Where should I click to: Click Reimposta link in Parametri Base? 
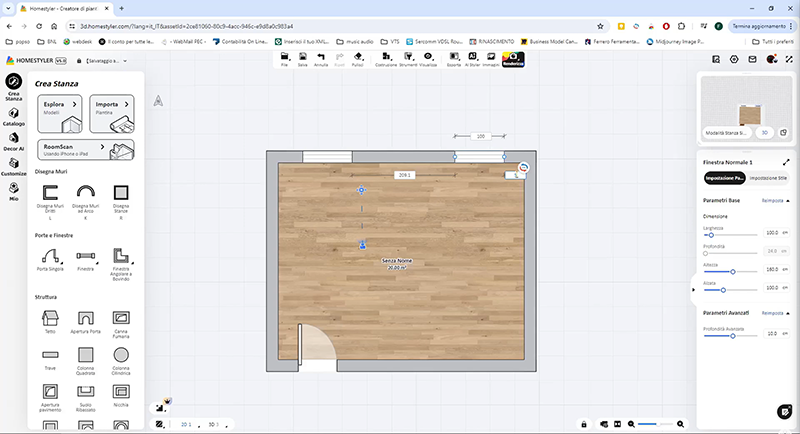tap(773, 201)
